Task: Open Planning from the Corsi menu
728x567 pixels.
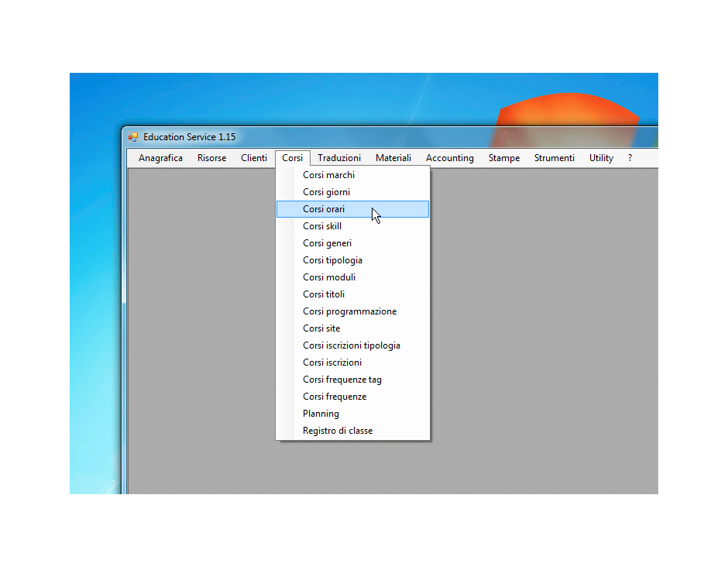Action: [353, 414]
